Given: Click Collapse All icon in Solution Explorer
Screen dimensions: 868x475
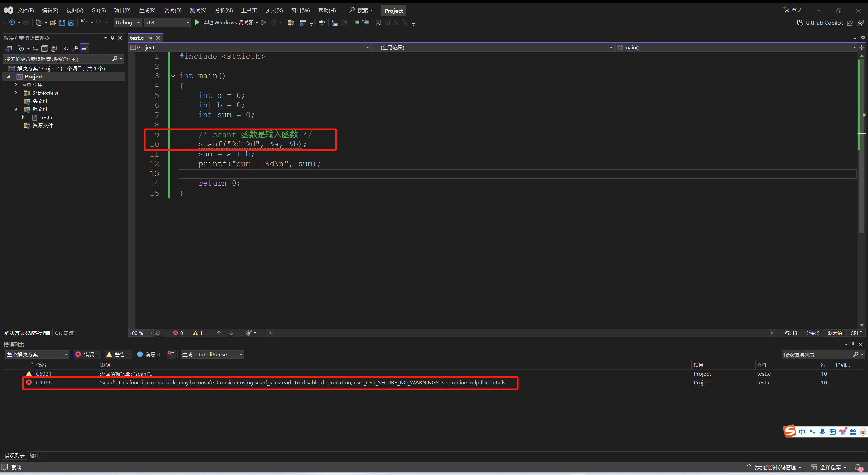Looking at the screenshot, I should (x=44, y=48).
